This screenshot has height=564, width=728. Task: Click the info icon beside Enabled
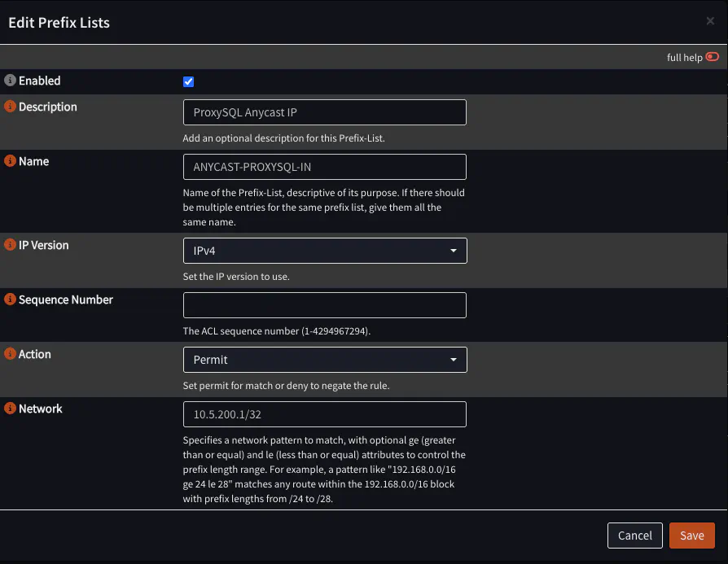[10, 81]
